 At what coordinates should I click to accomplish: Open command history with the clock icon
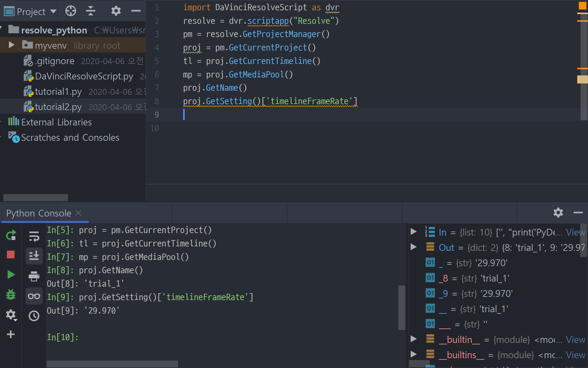coord(34,316)
